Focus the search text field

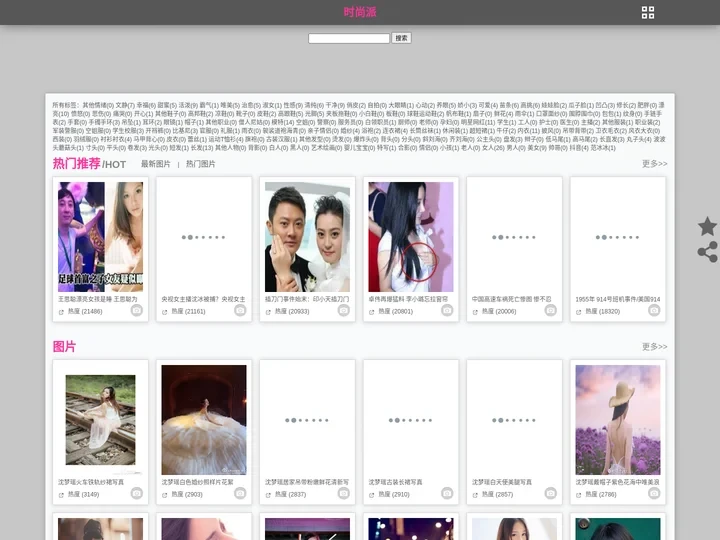coord(349,38)
